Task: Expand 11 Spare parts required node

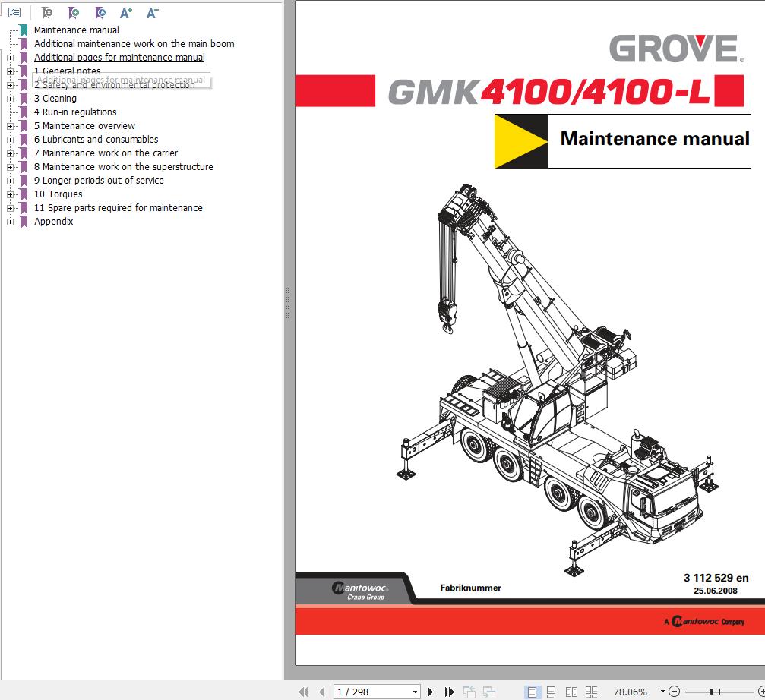Action: pos(10,208)
